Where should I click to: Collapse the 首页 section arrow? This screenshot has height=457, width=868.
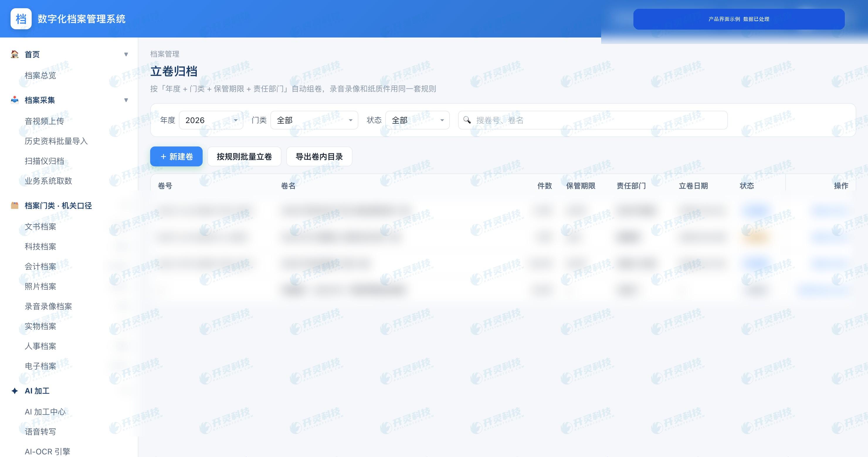tap(126, 54)
